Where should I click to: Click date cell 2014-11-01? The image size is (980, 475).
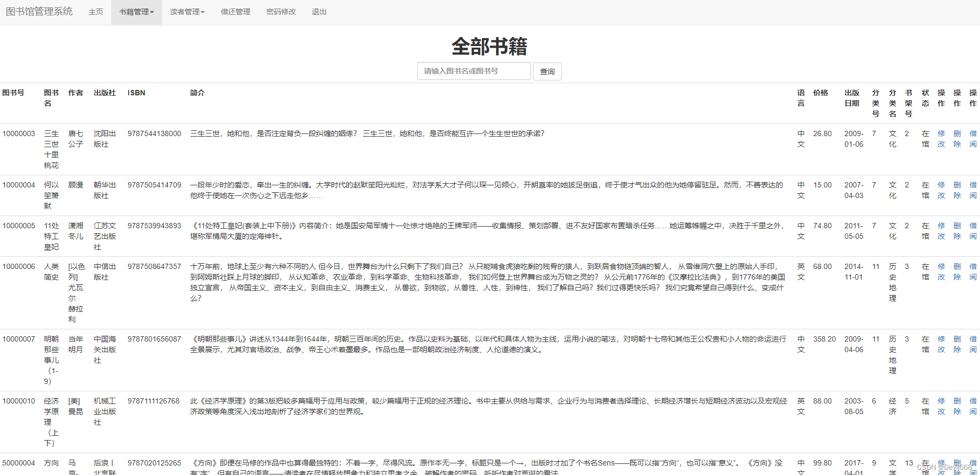854,272
